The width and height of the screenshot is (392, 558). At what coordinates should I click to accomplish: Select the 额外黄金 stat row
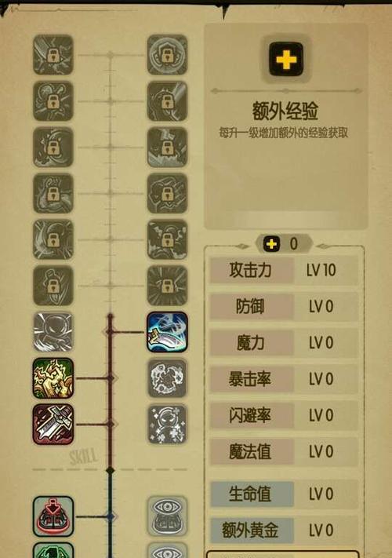click(284, 531)
